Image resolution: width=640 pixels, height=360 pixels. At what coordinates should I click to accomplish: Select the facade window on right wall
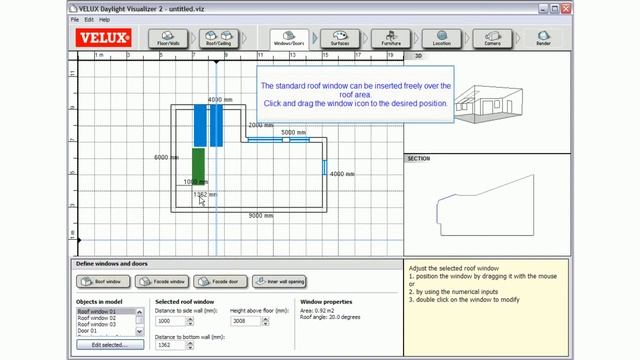point(325,168)
